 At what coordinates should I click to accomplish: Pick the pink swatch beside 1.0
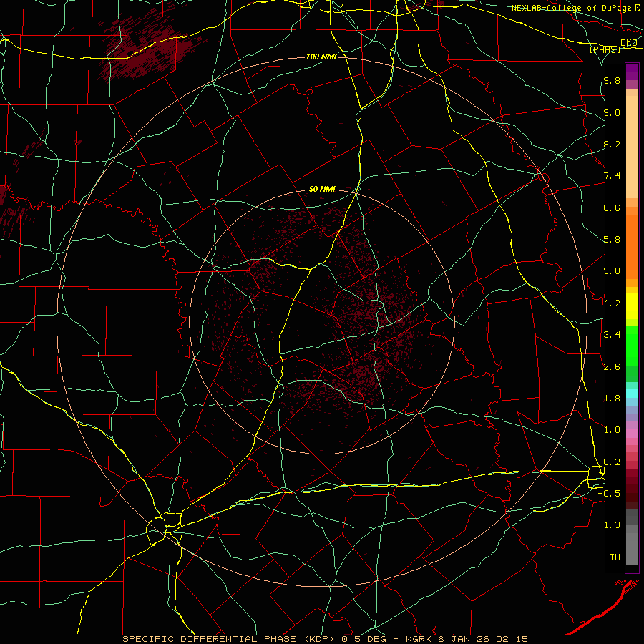pyautogui.click(x=632, y=434)
